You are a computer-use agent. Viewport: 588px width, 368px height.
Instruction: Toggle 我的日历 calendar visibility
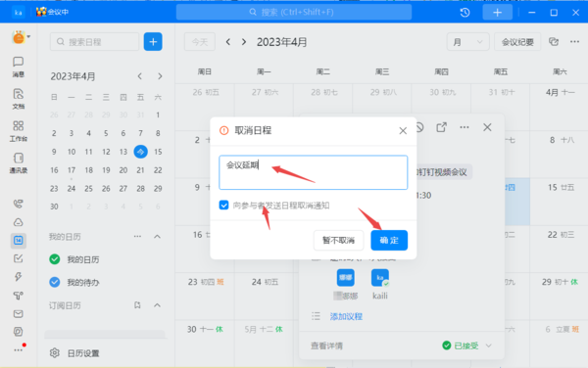pos(55,259)
